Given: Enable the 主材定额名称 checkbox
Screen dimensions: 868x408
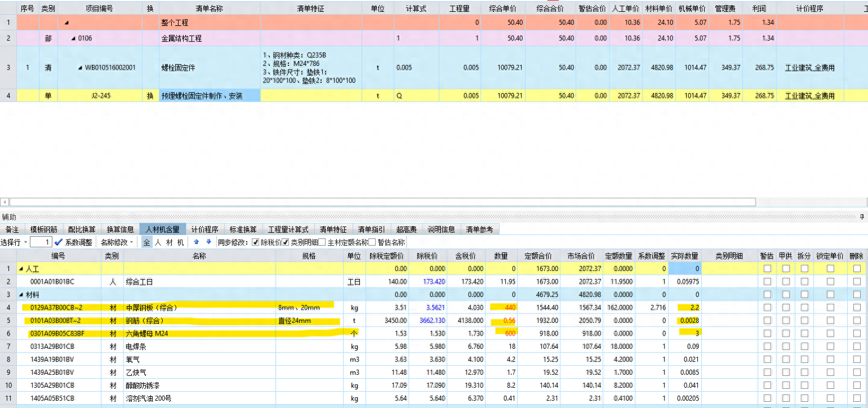Looking at the screenshot, I should pyautogui.click(x=322, y=242).
